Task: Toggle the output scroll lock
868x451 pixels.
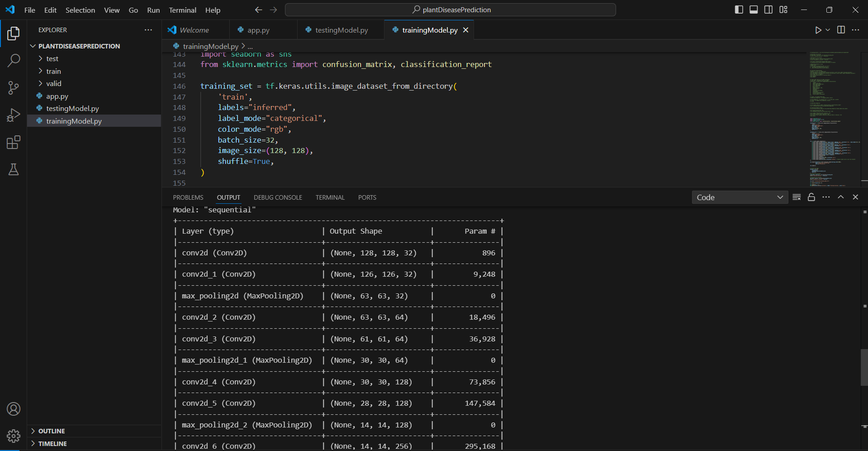Action: point(811,197)
